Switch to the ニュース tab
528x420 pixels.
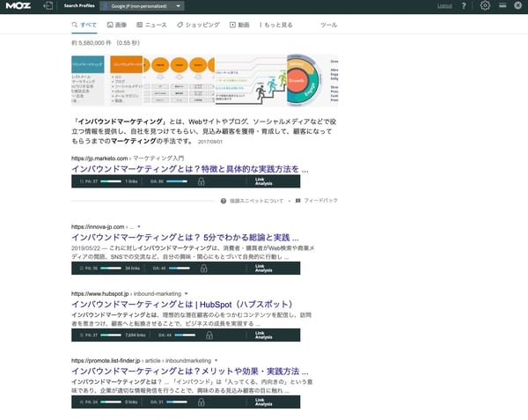coord(151,25)
